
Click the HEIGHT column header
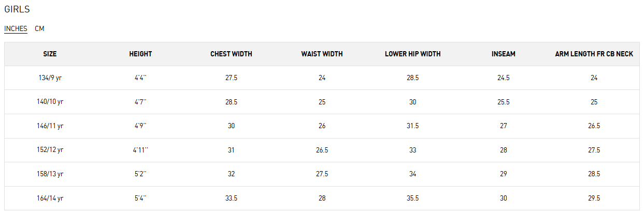click(x=140, y=54)
